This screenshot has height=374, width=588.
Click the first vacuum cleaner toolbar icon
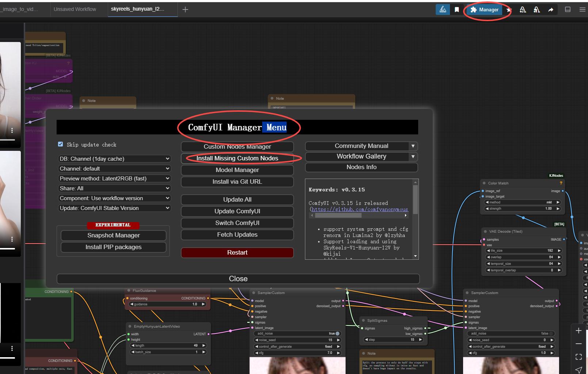523,10
